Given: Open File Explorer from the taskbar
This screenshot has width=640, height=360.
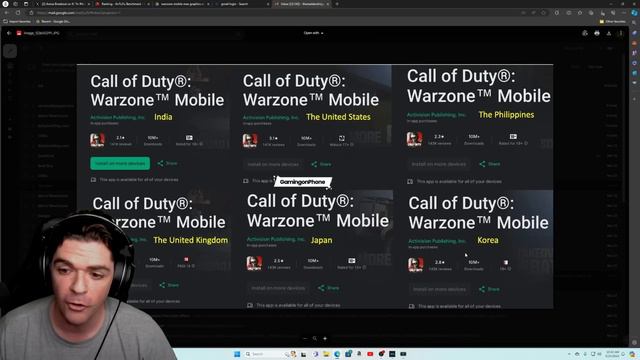Looking at the screenshot, I should pyautogui.click(x=326, y=354).
